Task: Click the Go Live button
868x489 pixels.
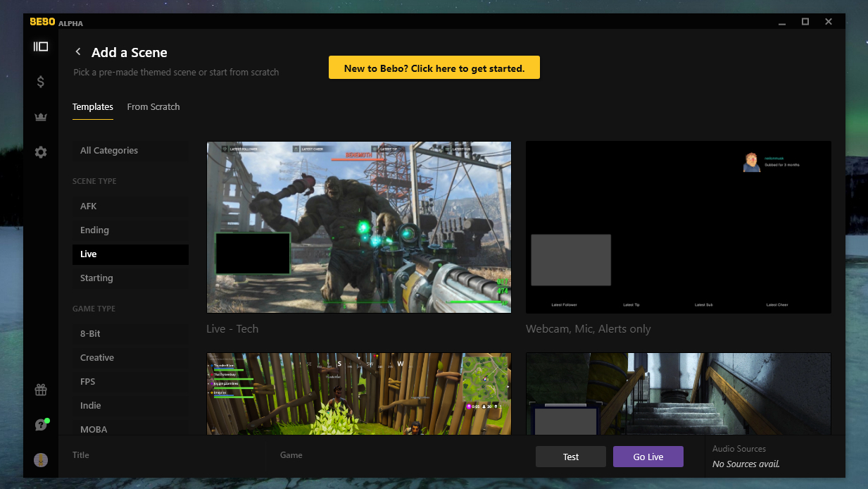Action: (x=648, y=457)
